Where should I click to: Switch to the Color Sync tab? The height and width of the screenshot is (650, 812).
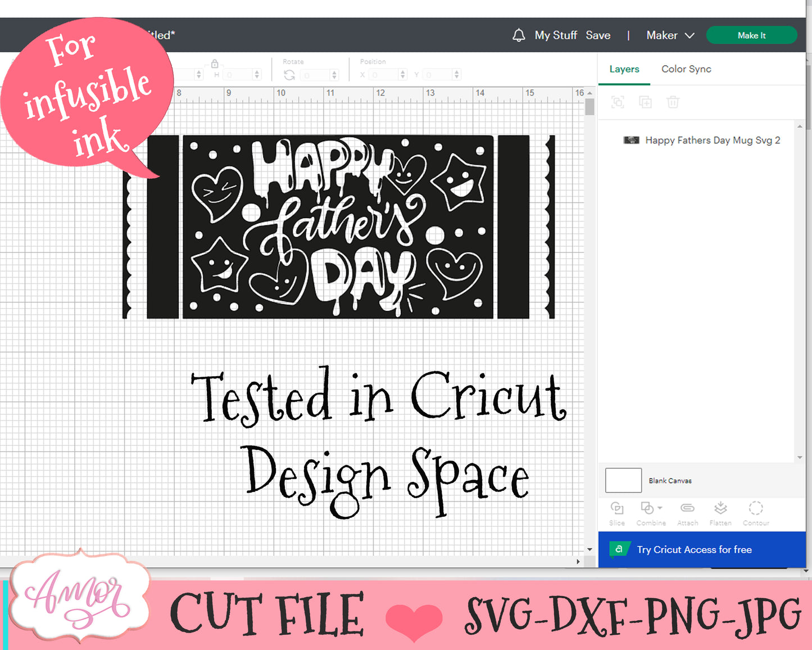coord(686,69)
